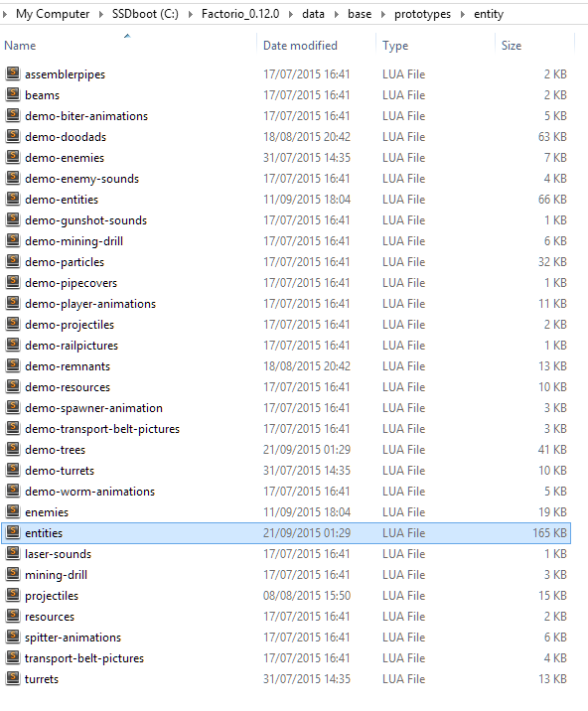Select the demo-enemy-sounds file icon

click(13, 178)
